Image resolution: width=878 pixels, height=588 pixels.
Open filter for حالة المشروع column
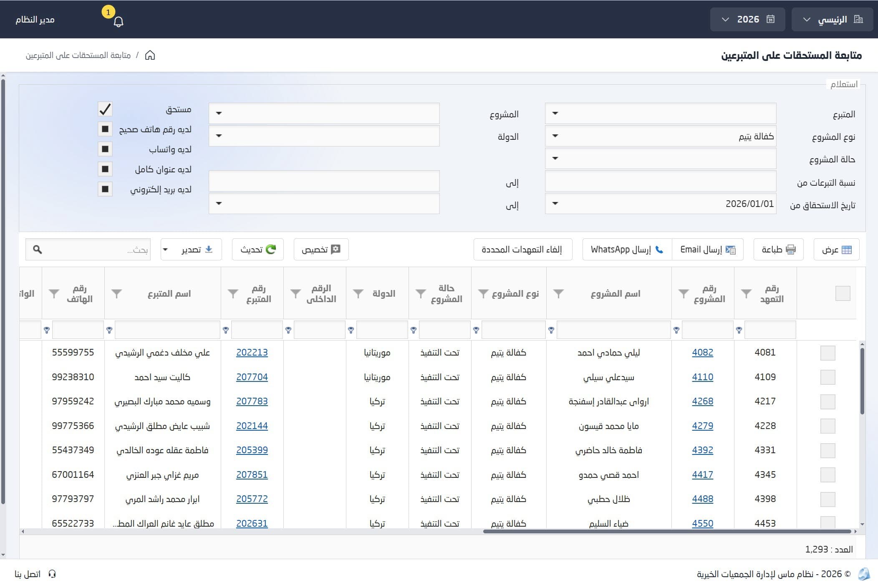click(x=421, y=294)
